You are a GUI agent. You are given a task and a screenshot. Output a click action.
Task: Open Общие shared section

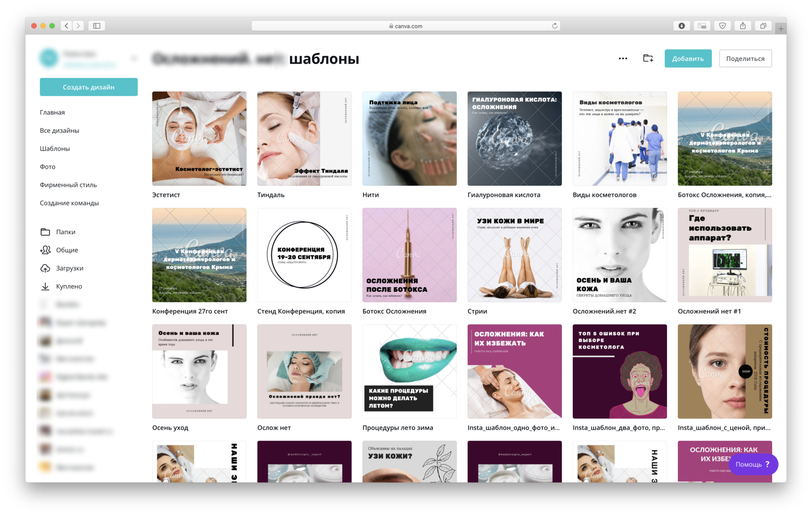pyautogui.click(x=58, y=250)
